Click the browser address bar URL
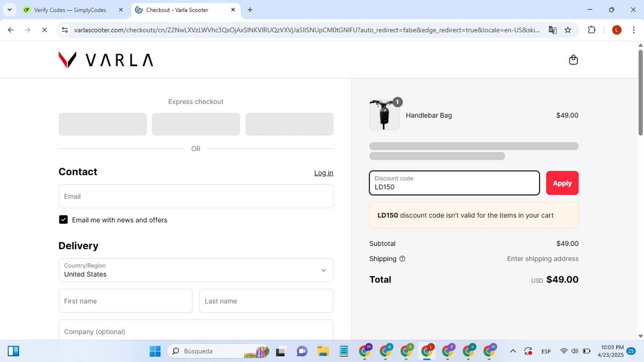The image size is (644, 362). (307, 30)
